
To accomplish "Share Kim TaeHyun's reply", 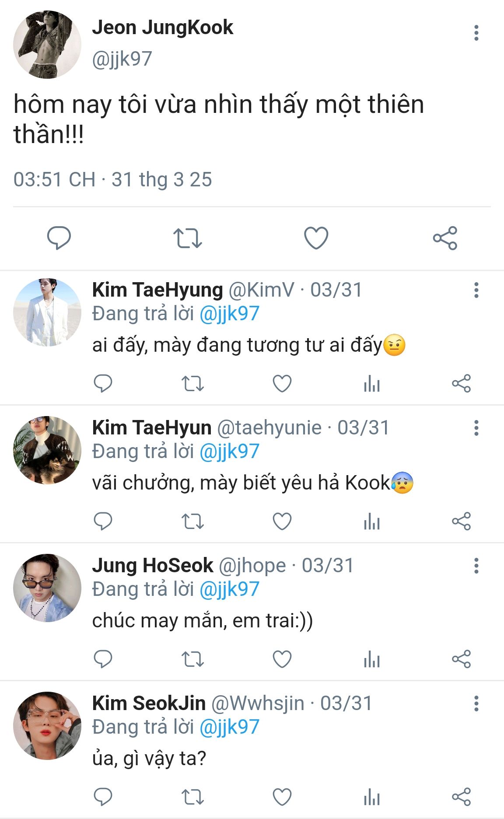I will [x=461, y=521].
